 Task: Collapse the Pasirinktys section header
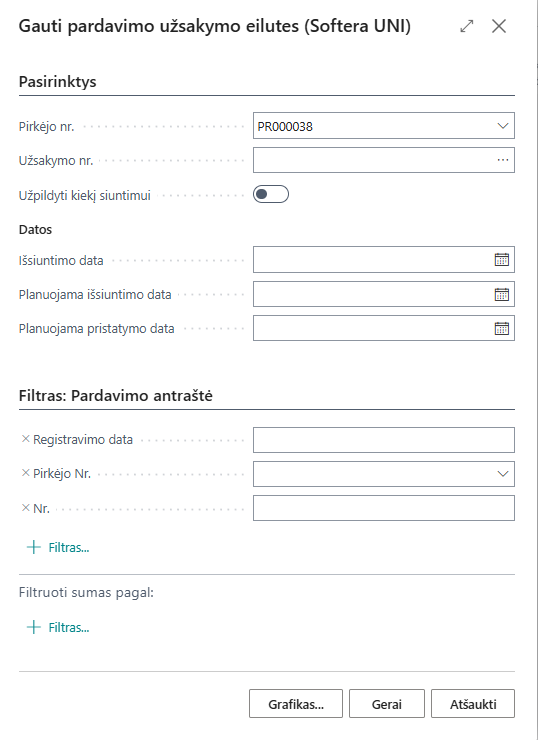click(58, 82)
